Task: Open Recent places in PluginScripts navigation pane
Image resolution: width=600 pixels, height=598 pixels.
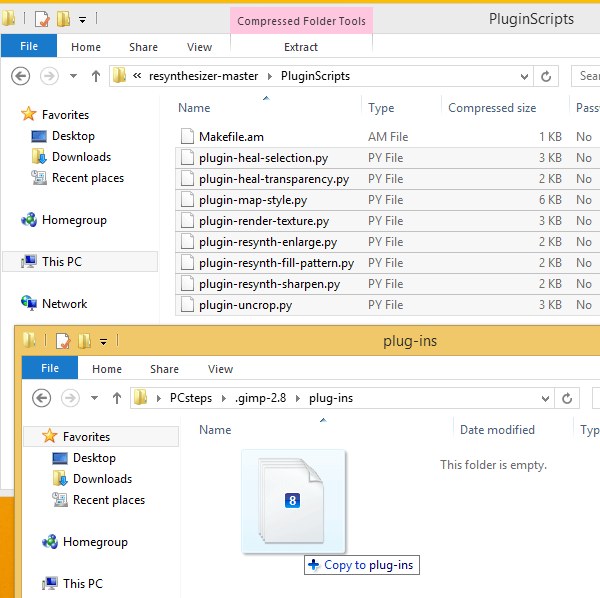Action: click(x=88, y=178)
